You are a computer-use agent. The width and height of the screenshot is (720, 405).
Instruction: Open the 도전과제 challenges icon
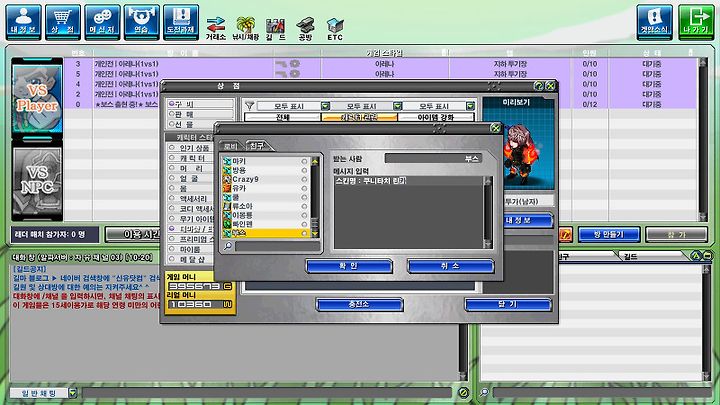coord(181,22)
